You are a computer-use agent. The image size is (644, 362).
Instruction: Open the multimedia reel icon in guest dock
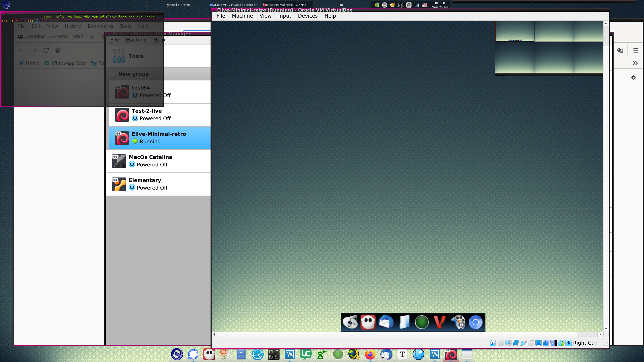pos(458,322)
